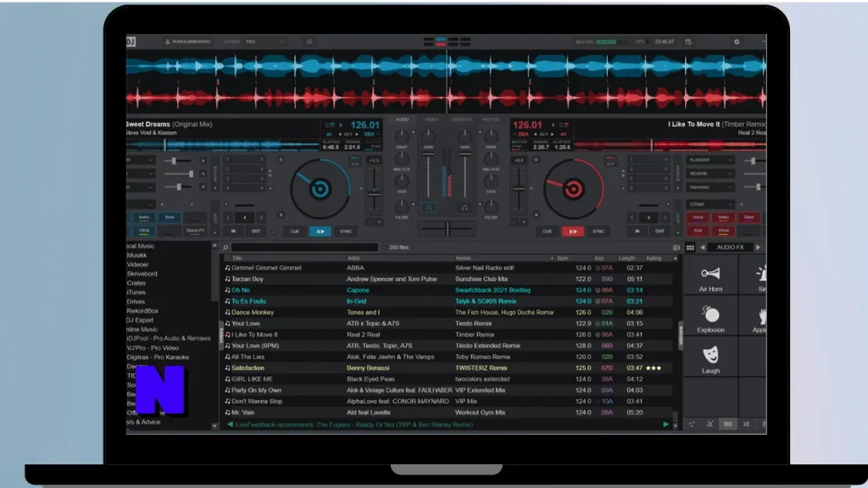This screenshot has height=488, width=868.
Task: Switch to the MASTER mixer tab
Action: click(491, 119)
